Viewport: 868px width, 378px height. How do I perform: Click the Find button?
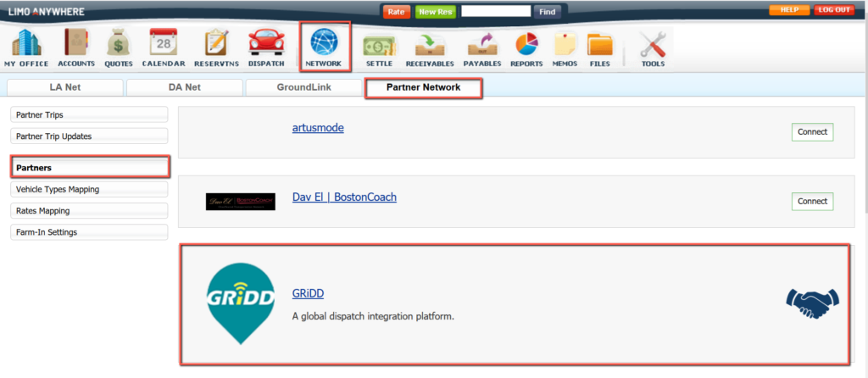click(547, 12)
